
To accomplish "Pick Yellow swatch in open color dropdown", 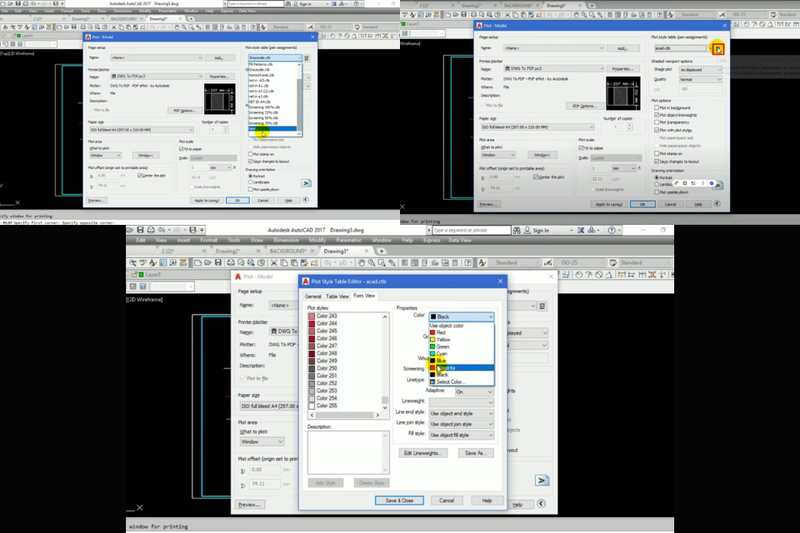I will tap(432, 339).
